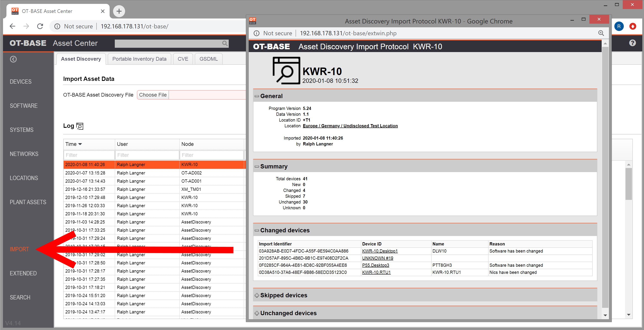Collapse the General section

click(x=257, y=96)
